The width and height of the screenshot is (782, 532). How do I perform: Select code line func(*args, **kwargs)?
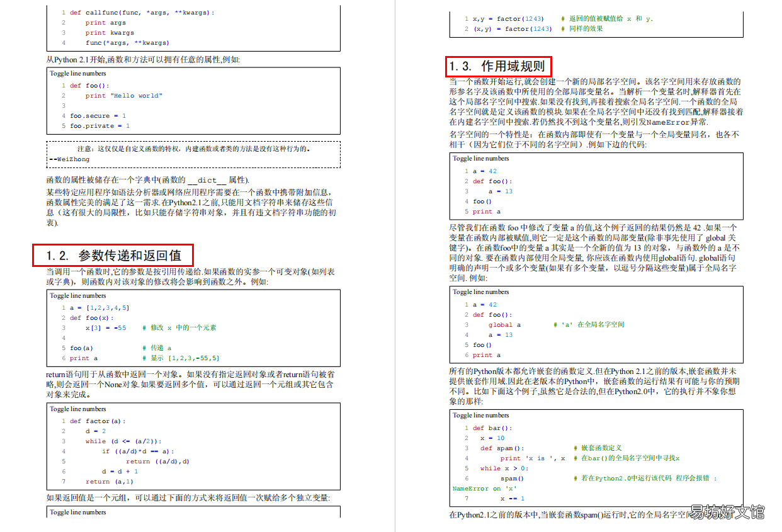point(127,43)
